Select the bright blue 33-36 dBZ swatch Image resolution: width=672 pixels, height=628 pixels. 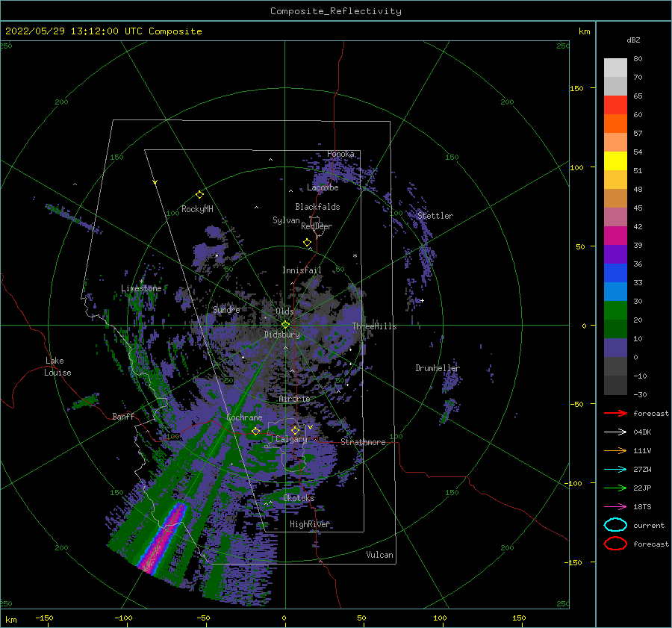point(615,273)
